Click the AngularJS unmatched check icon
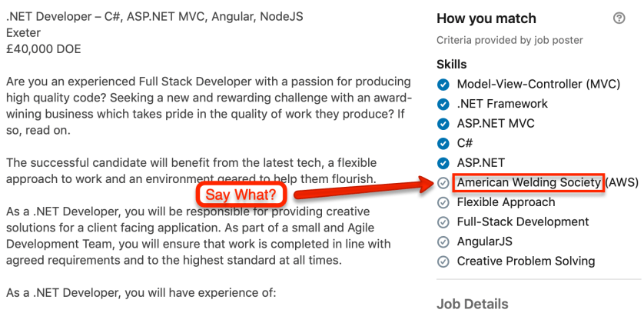644x313 pixels. coord(443,241)
